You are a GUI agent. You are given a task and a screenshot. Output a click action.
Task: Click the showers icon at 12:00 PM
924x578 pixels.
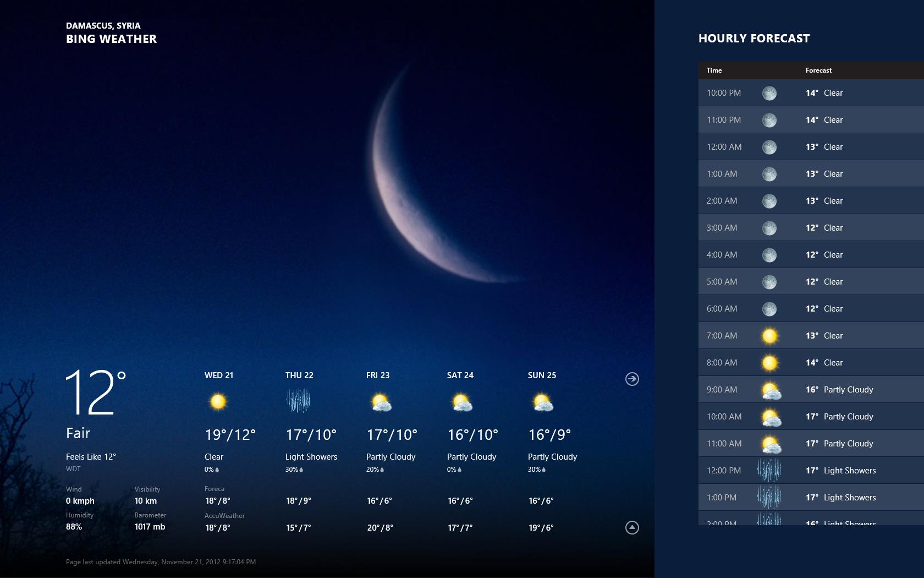pos(769,471)
